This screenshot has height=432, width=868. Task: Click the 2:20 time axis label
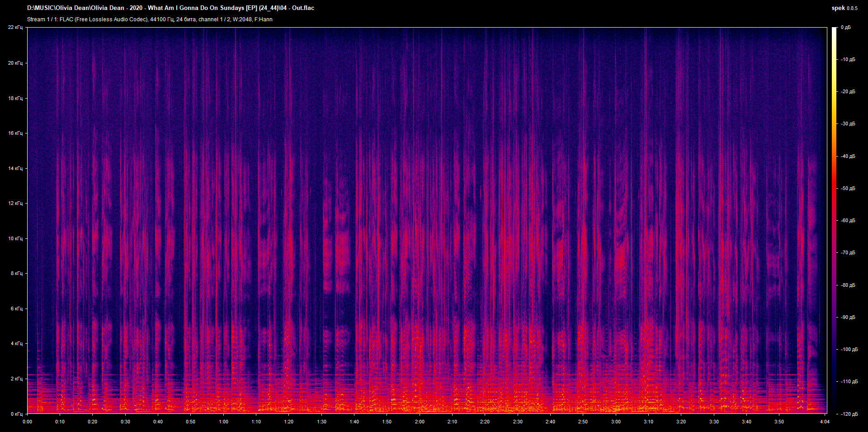click(485, 422)
